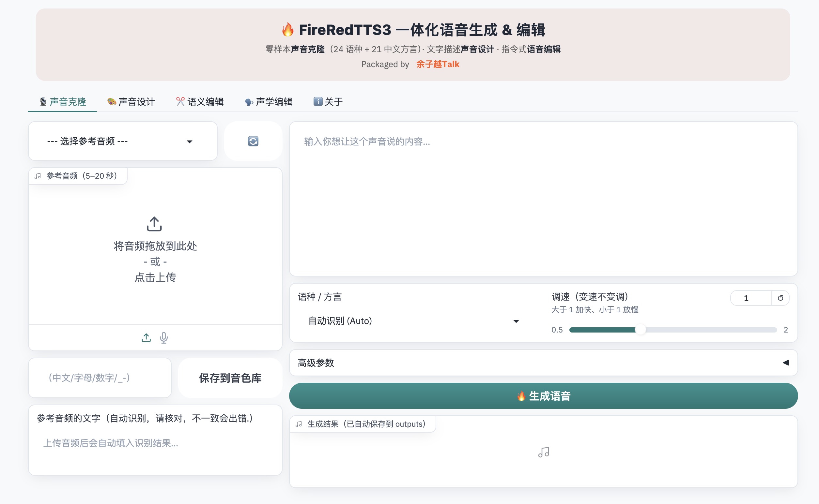
Task: Focus the text input 输入你想让这个声音说的内容
Action: click(x=543, y=199)
